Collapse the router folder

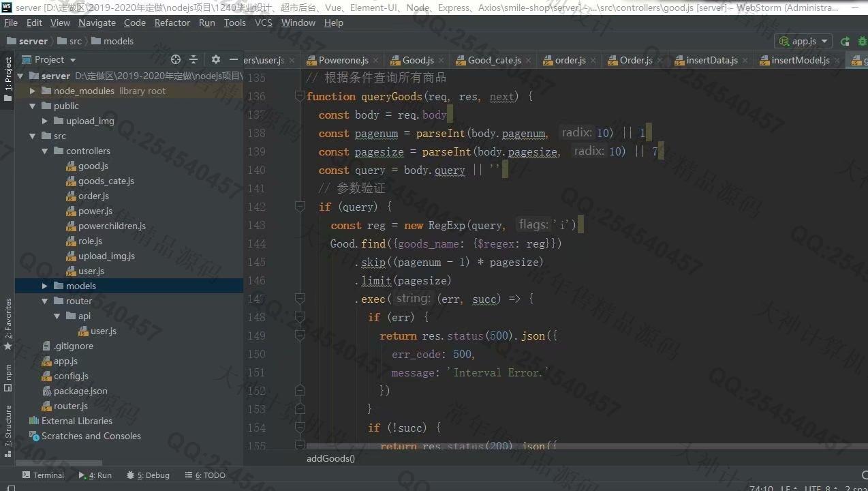pos(44,301)
